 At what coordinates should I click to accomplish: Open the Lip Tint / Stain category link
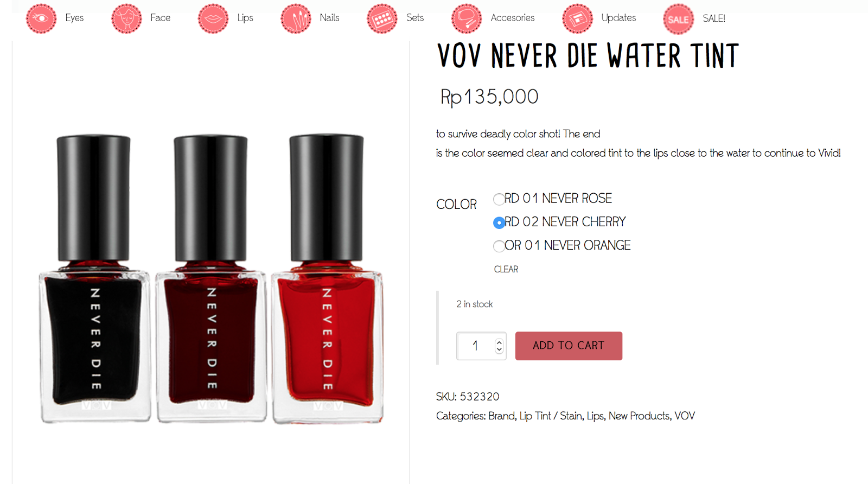(551, 416)
